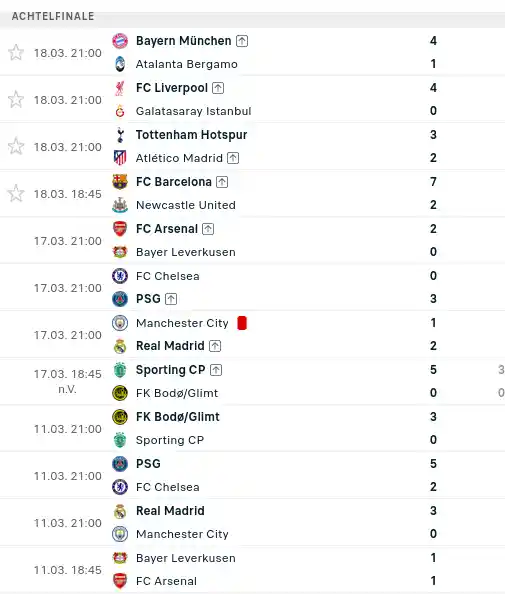
Task: Open the Real Madrid team link on 17.03.
Action: pos(170,346)
